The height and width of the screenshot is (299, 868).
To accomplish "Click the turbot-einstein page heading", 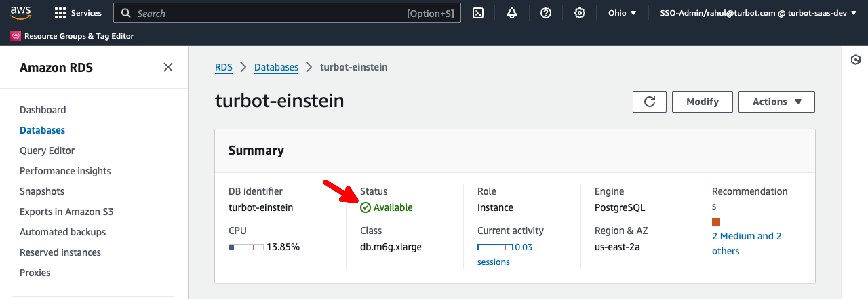I will pyautogui.click(x=279, y=101).
